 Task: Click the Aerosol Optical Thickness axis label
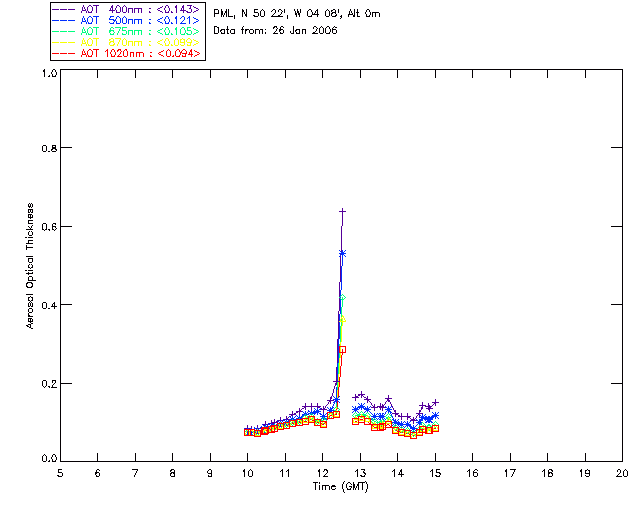30,266
